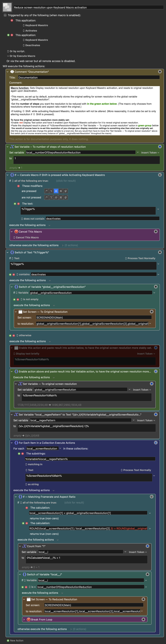The width and height of the screenshot is (166, 644).
Task: Toggle highlighted Shift modifier in "are pressed" row
Action: coord(56,191)
